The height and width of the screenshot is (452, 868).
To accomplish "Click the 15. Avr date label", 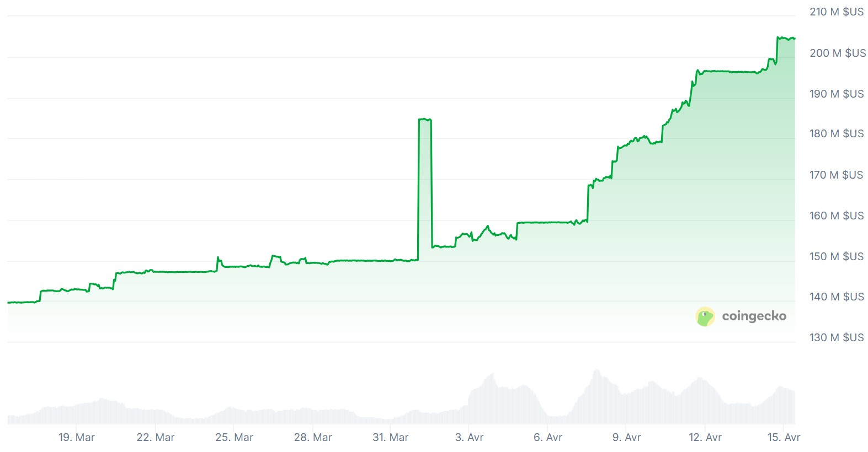I will click(x=784, y=437).
